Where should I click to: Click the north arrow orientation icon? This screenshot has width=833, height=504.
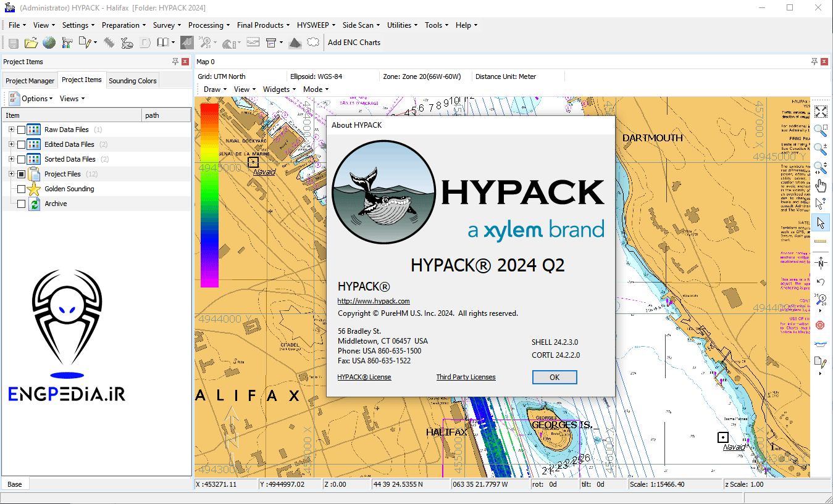pyautogui.click(x=821, y=263)
